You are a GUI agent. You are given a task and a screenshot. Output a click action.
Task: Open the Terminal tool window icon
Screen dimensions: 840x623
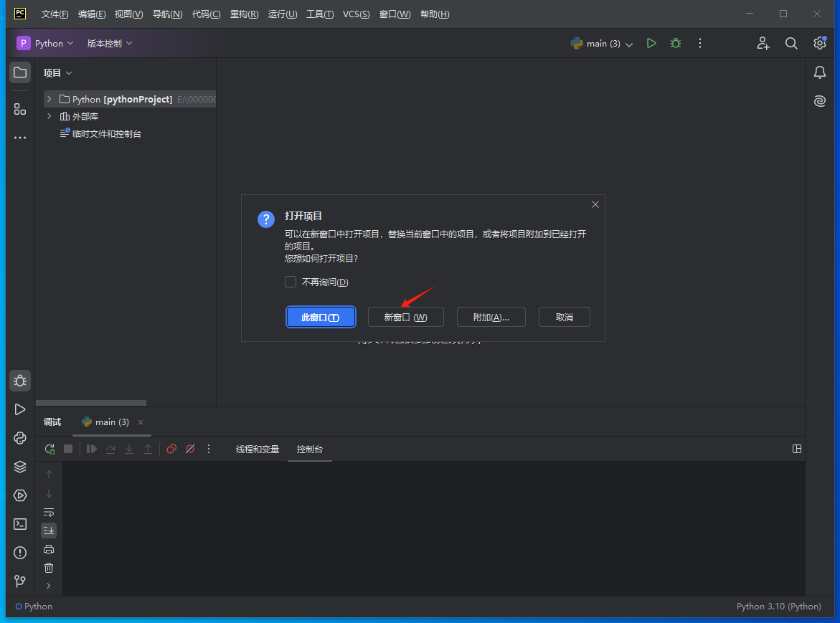pyautogui.click(x=20, y=524)
